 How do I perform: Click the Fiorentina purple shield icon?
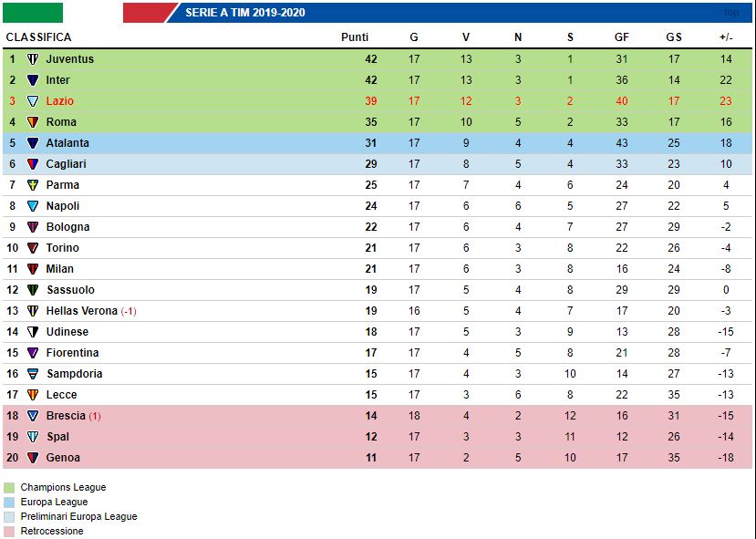point(33,353)
